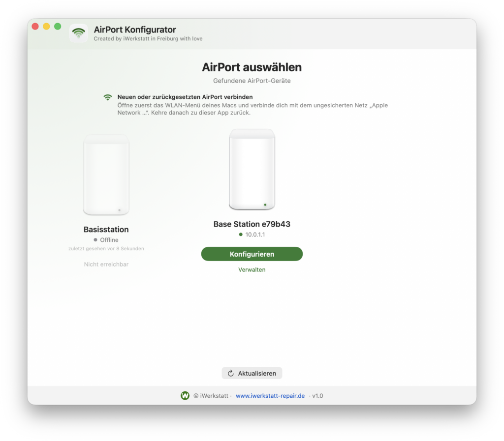Click the Base Station e79b43 name
Viewport: 504px width, 441px height.
coord(252,224)
